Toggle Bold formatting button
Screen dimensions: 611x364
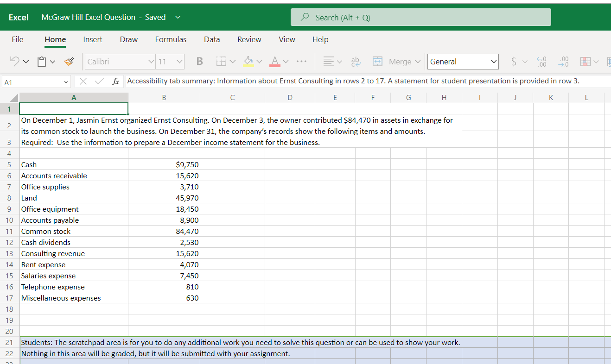(200, 62)
